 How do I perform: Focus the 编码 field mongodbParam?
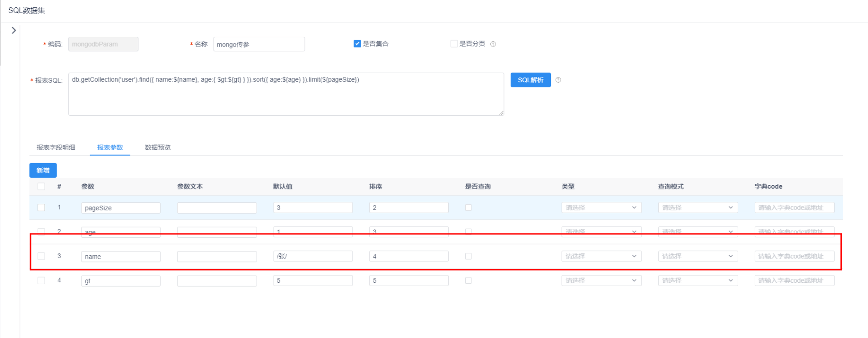(x=103, y=44)
